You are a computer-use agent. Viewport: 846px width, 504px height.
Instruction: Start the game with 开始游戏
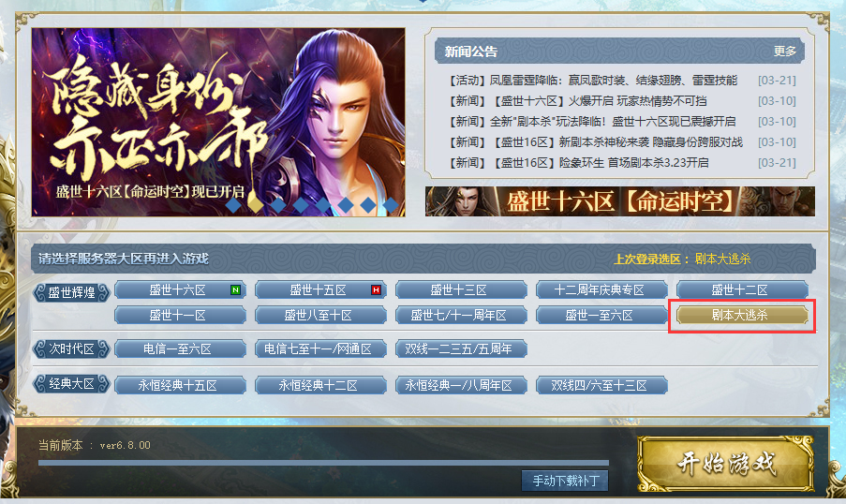tap(726, 464)
